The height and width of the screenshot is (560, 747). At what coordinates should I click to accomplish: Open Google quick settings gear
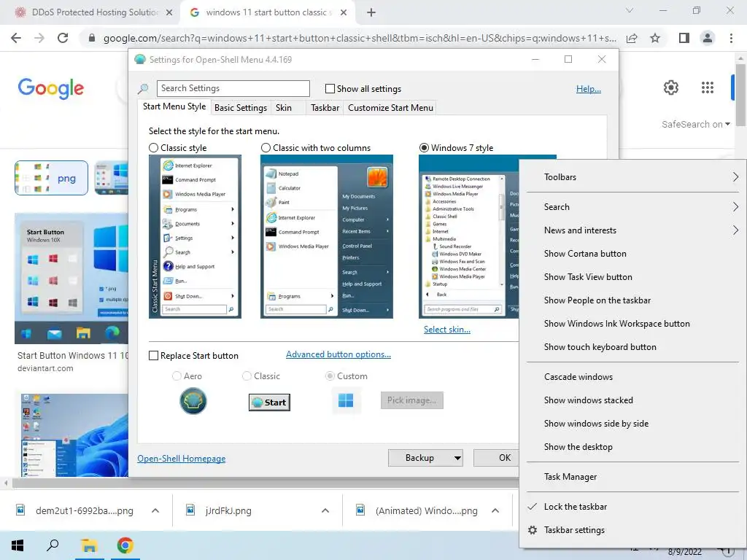point(671,87)
